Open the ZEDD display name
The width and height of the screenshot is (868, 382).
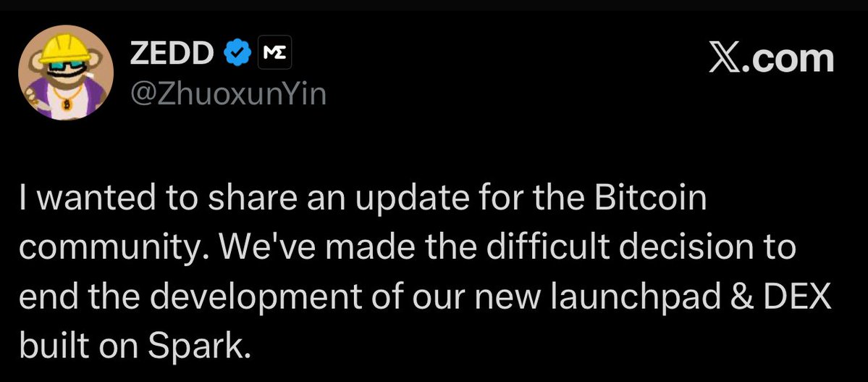[172, 53]
